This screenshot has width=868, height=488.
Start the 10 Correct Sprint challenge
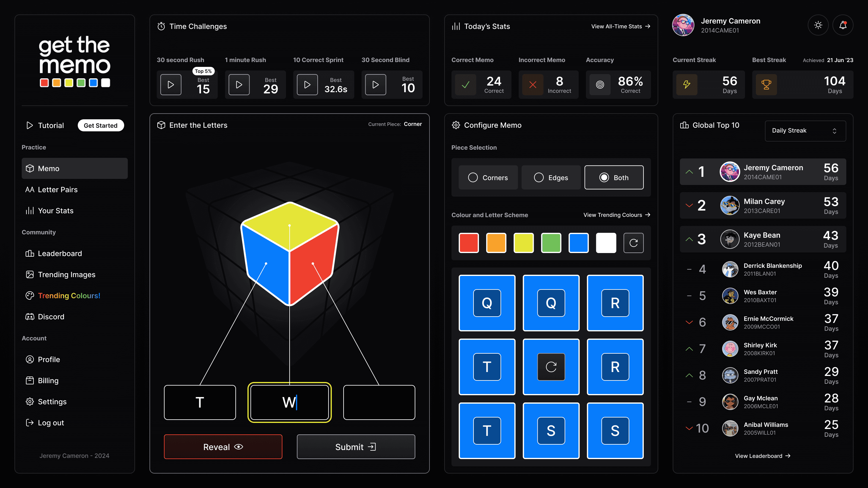tap(307, 85)
